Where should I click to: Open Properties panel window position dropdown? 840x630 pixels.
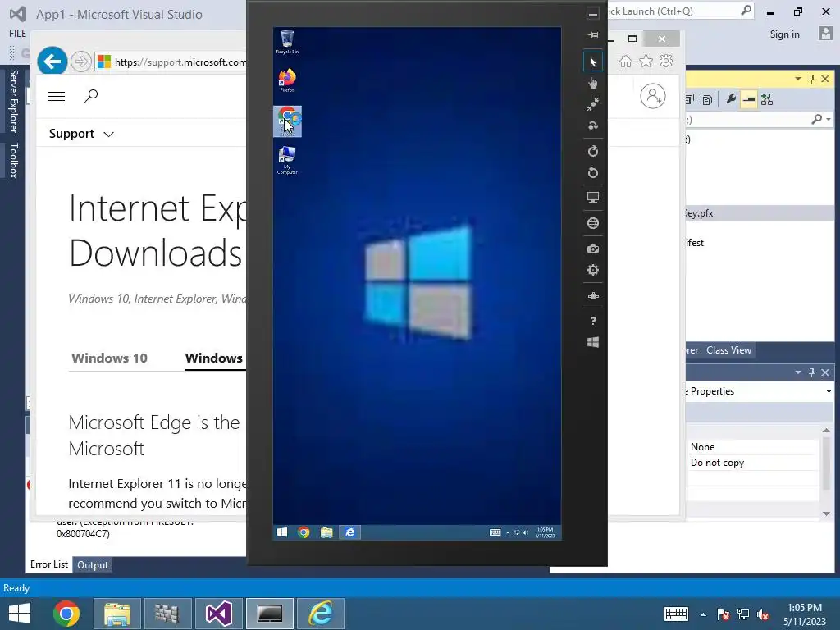tap(797, 372)
